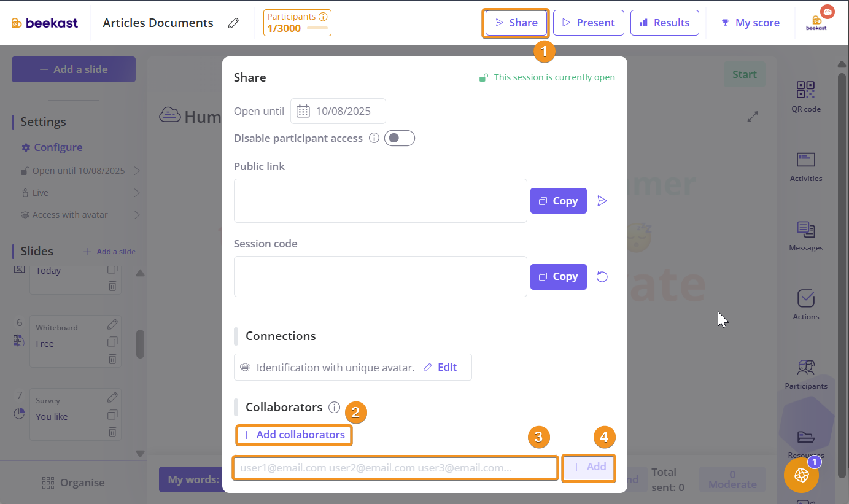Regenerate the session code
Viewport: 849px width, 504px height.
(x=602, y=277)
